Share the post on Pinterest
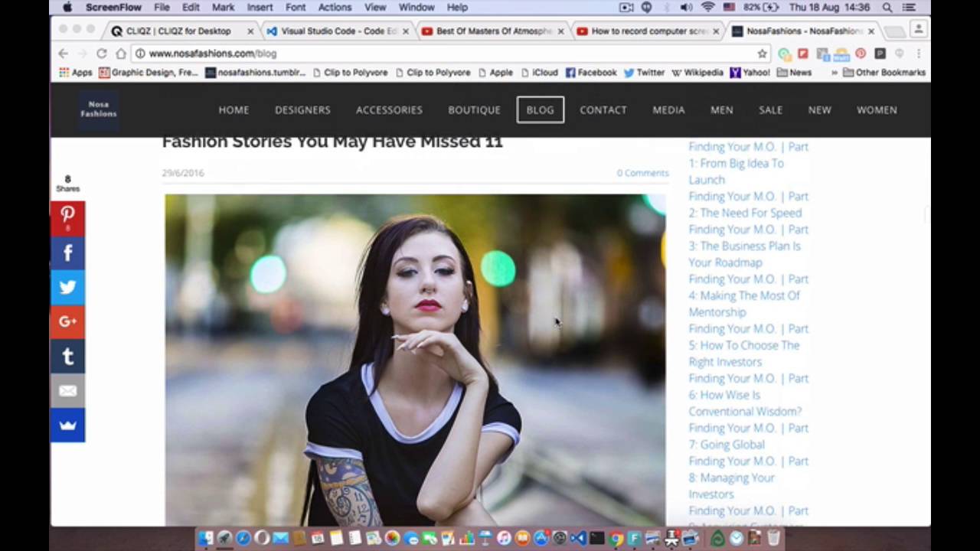Image resolution: width=980 pixels, height=551 pixels. pyautogui.click(x=67, y=218)
